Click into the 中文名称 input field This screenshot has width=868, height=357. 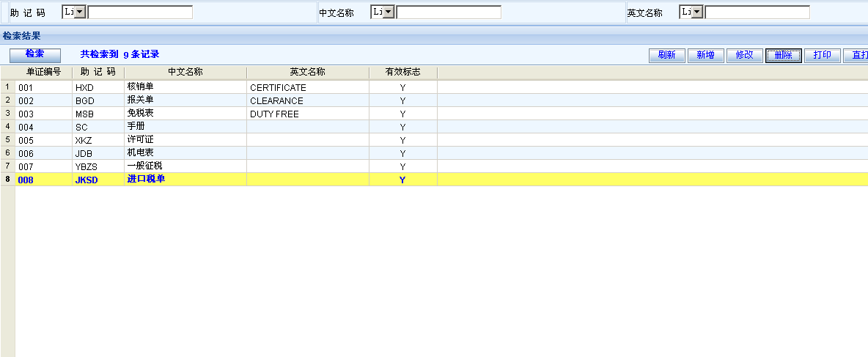[x=449, y=12]
